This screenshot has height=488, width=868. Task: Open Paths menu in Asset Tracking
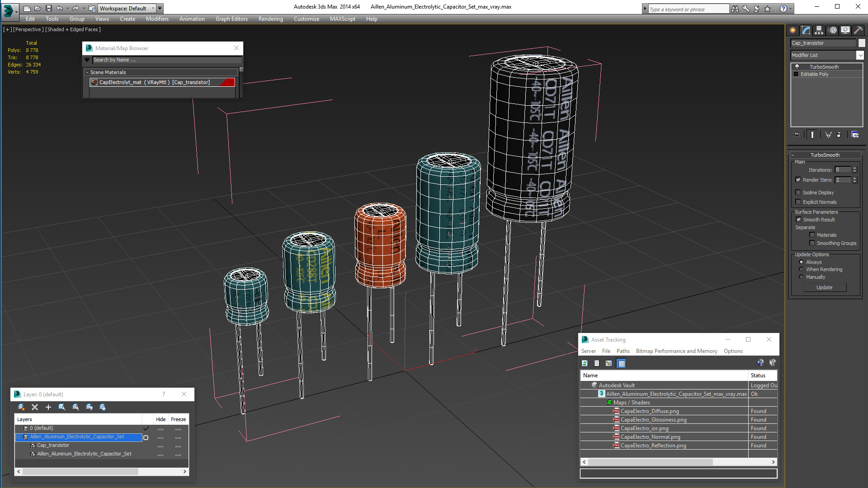click(x=623, y=351)
